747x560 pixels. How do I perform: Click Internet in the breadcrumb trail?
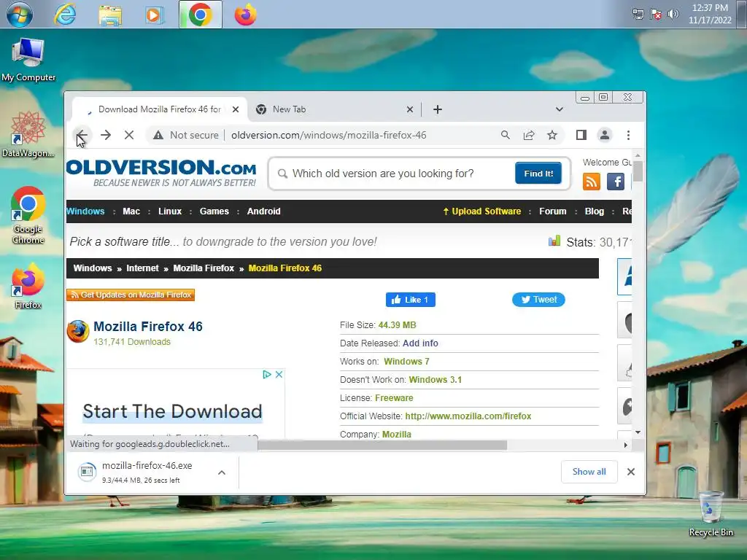[142, 268]
